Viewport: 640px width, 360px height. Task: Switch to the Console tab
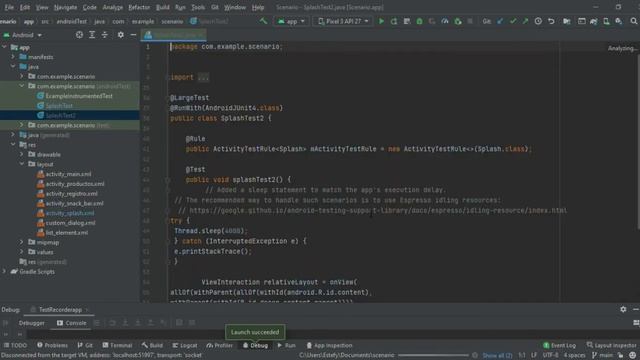pos(72,323)
